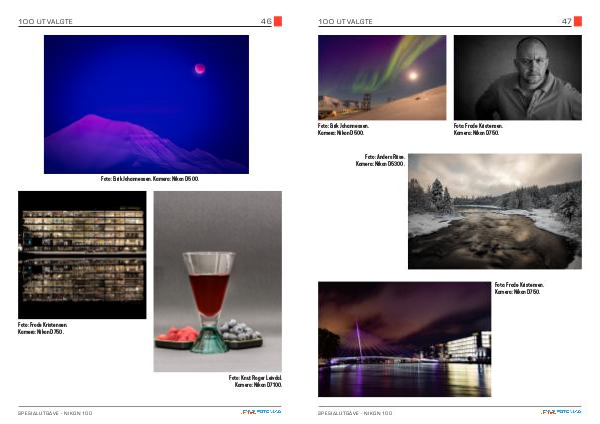Click page number 46
This screenshot has width=600, height=424.
coord(265,21)
